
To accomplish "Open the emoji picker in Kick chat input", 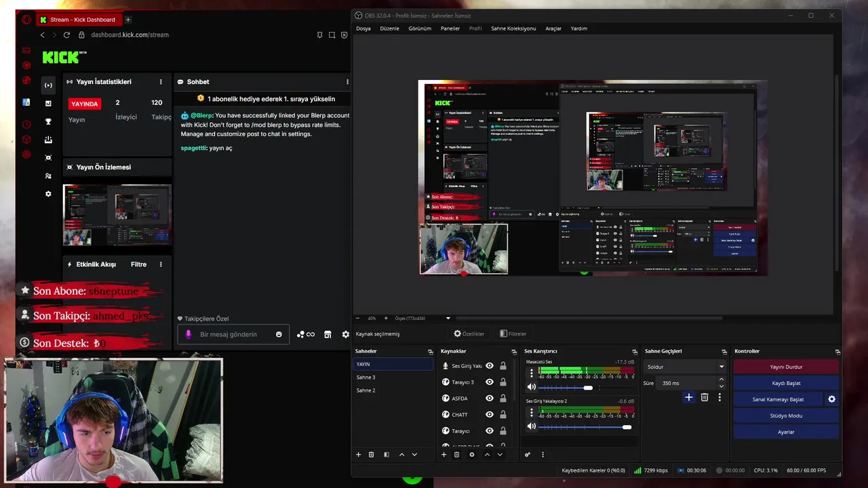I will click(x=279, y=334).
